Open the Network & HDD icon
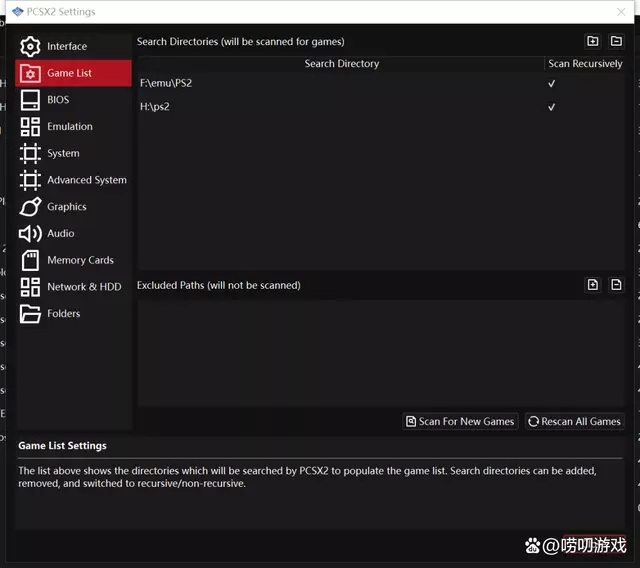640x568 pixels. (30, 287)
